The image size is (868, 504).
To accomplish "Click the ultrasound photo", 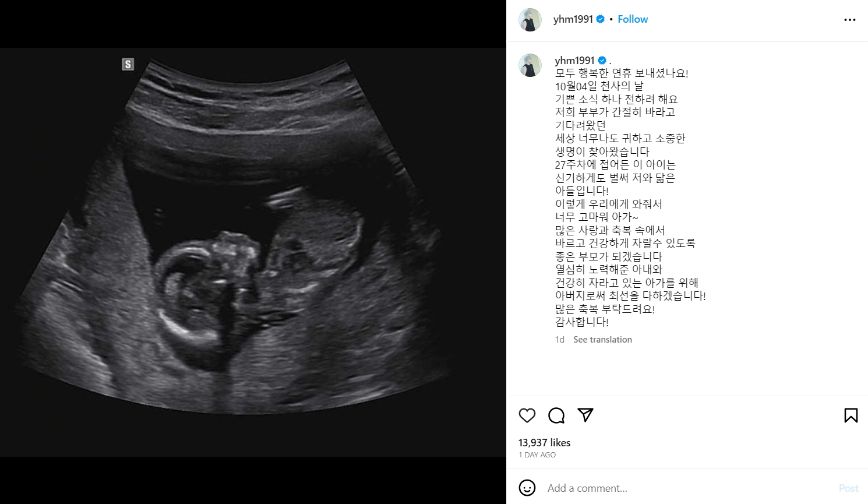I will 253,252.
